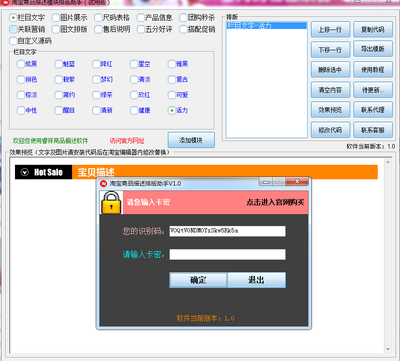The image size is (400, 361).
Task: Focus the 请输入卡密 input field
Action: 227,254
